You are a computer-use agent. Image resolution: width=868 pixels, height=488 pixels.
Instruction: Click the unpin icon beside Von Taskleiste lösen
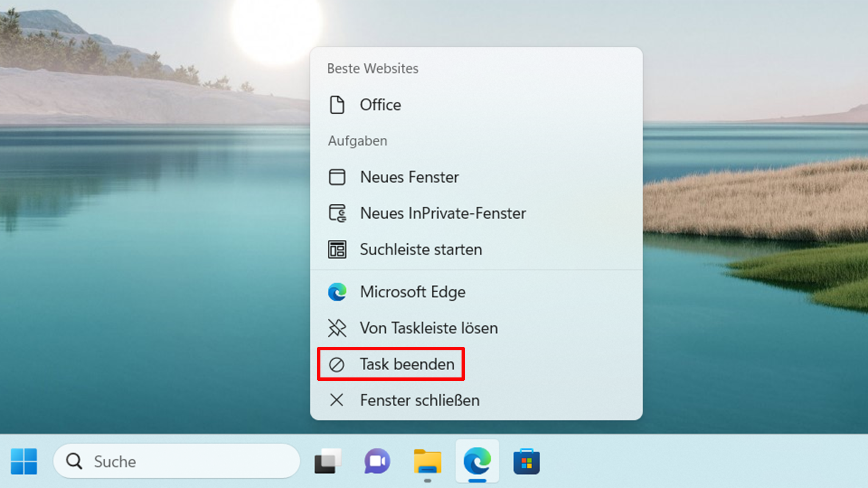337,327
